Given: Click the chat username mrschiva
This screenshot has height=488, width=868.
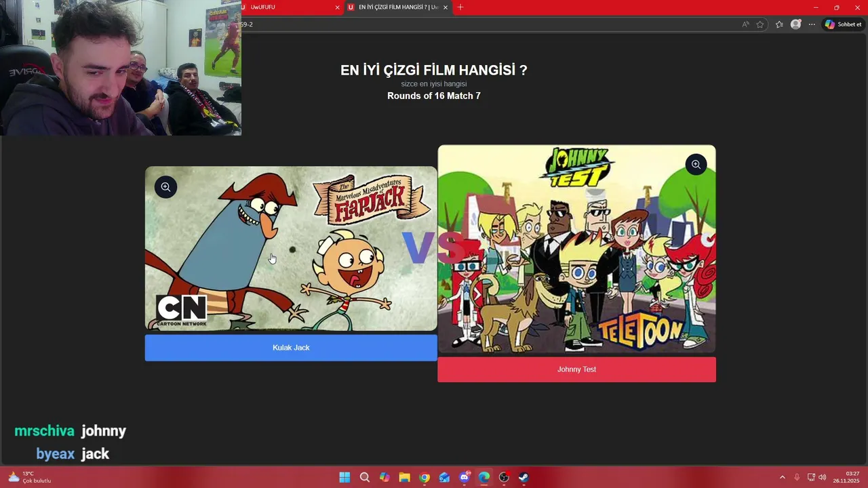Looking at the screenshot, I should click(44, 431).
